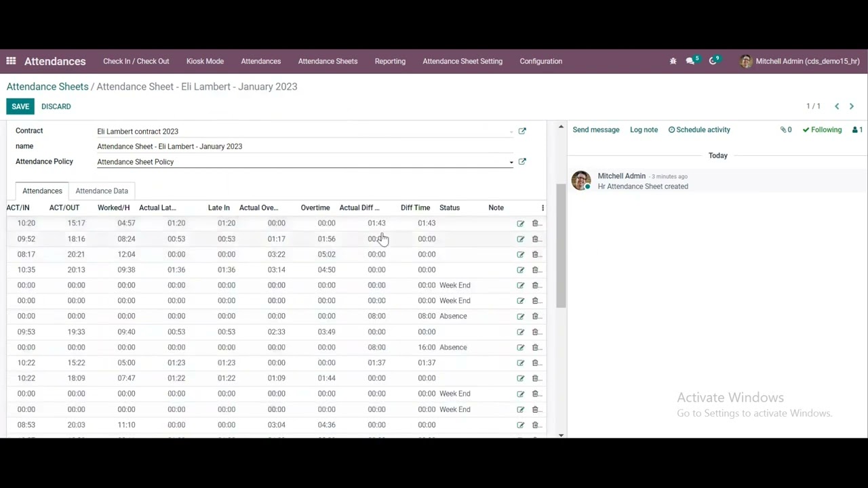Edit the row with ACT/IN 08:17
Image resolution: width=868 pixels, height=488 pixels.
tap(521, 254)
